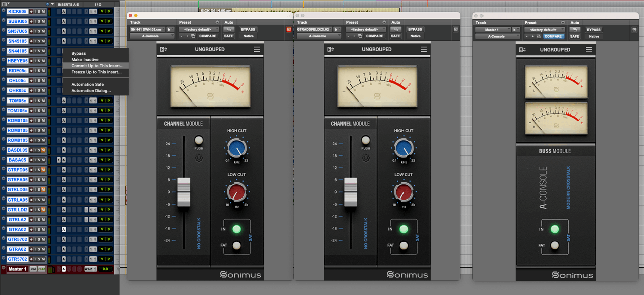Viewport: 644px width, 295px height.
Task: Click highlighted COMPARE in Master 1 plugin window
Action: [553, 36]
